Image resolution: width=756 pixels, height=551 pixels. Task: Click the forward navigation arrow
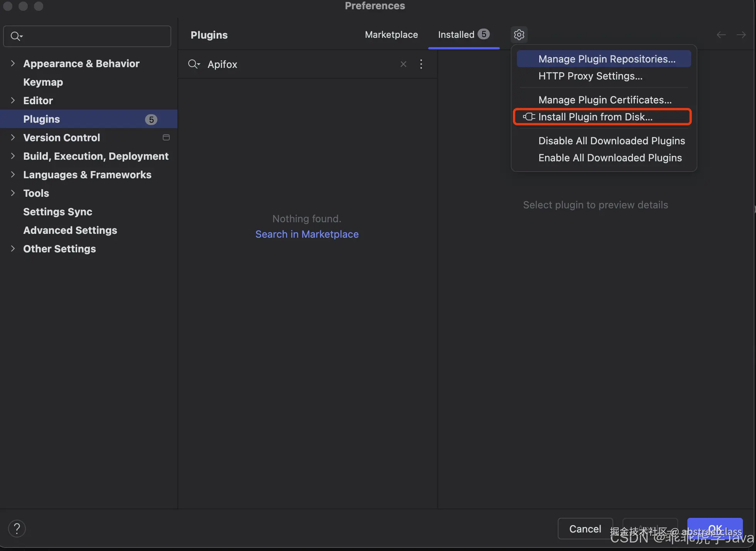click(x=741, y=35)
